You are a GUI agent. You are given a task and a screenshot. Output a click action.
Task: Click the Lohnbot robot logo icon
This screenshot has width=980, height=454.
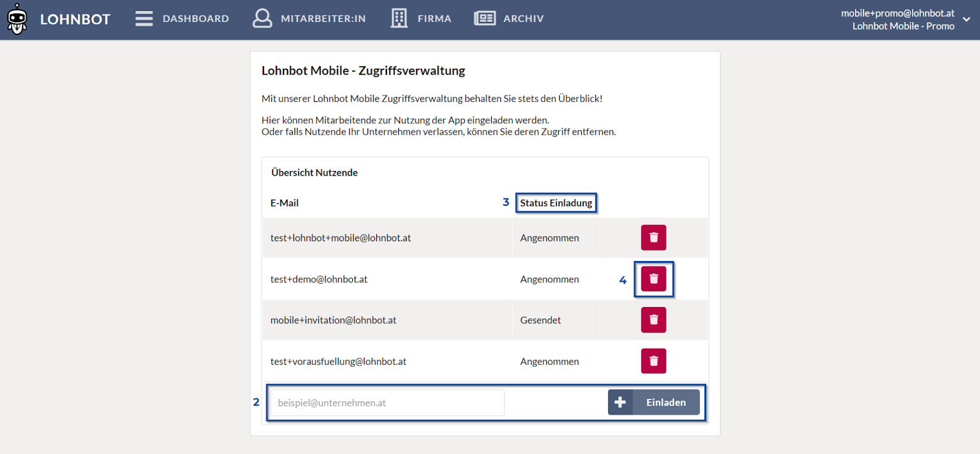17,19
